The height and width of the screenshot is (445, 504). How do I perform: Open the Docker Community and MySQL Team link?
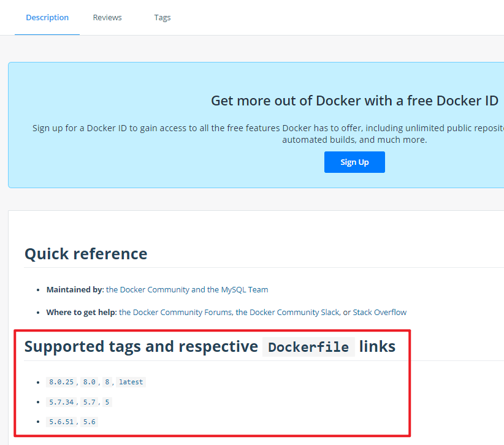[x=187, y=289]
